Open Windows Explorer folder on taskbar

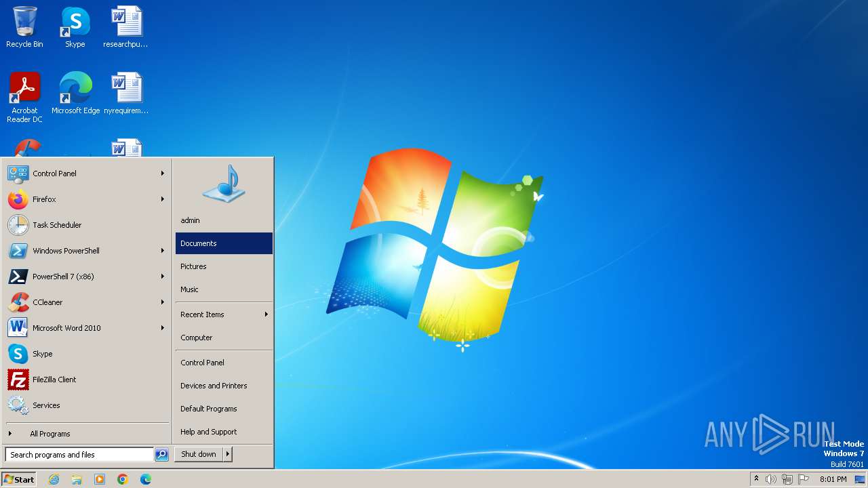click(x=77, y=479)
